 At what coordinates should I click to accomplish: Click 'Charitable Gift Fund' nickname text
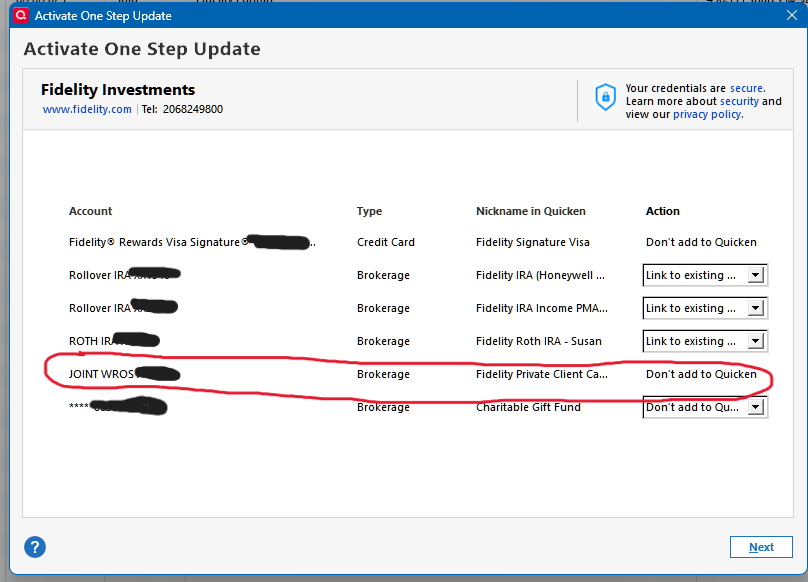tap(528, 407)
